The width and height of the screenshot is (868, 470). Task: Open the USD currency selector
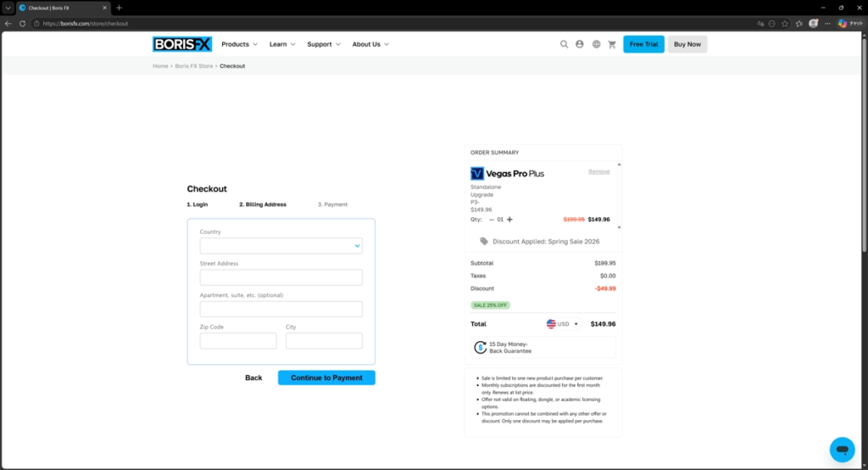[x=562, y=324]
